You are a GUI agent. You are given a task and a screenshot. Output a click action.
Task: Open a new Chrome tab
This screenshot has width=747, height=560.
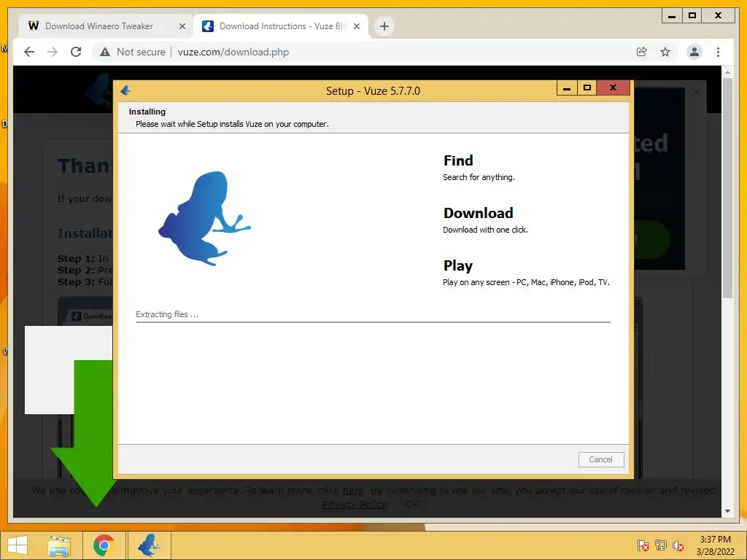(x=384, y=26)
